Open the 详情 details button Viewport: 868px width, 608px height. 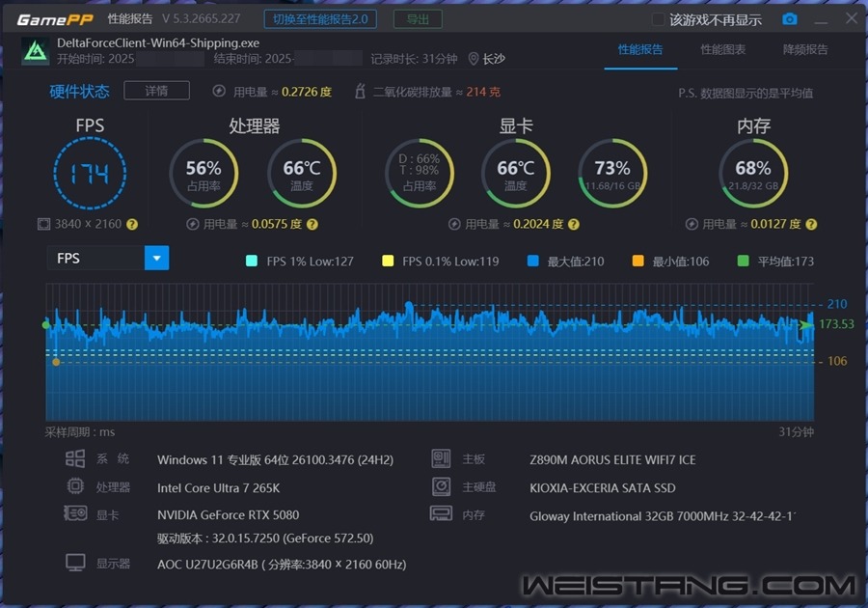[x=156, y=91]
